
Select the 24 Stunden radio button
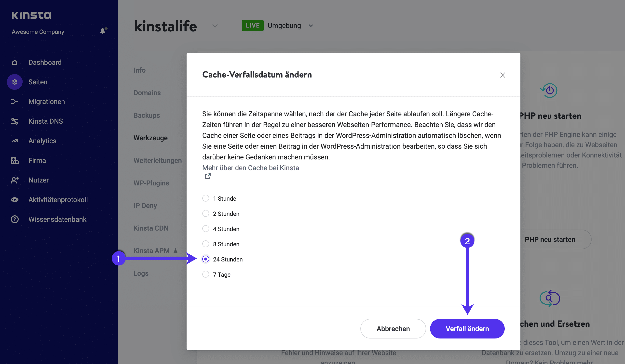tap(206, 259)
